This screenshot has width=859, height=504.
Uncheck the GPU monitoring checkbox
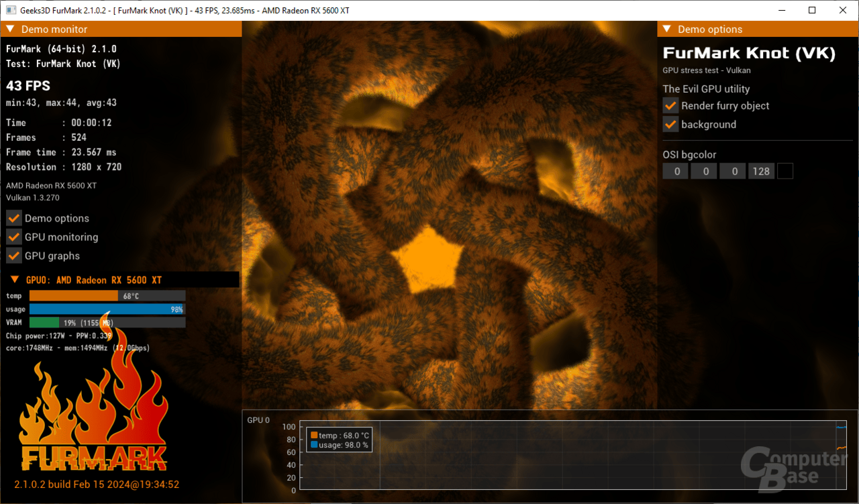[14, 237]
